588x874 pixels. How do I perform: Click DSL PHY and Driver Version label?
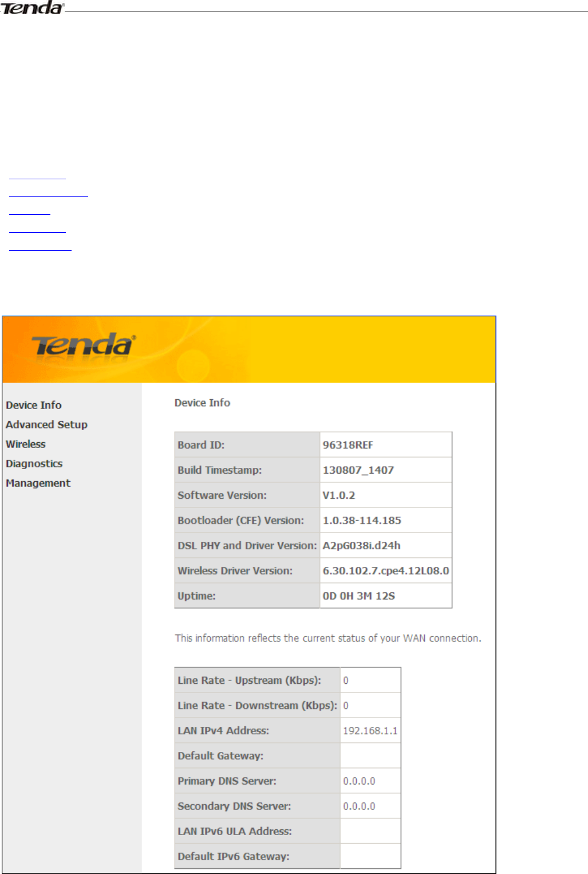point(247,546)
